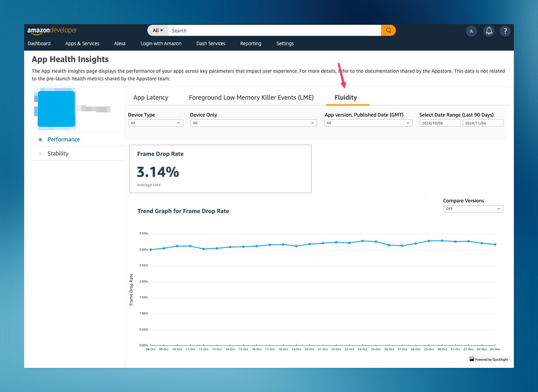This screenshot has height=392, width=538.
Task: Select the Performance radio button
Action: [x=41, y=139]
